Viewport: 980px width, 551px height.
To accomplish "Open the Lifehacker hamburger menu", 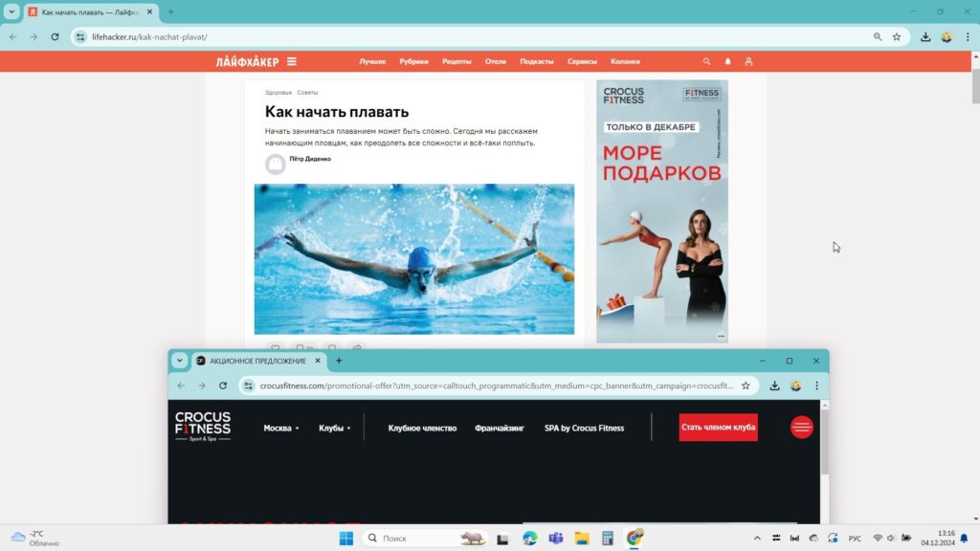I will click(x=292, y=61).
